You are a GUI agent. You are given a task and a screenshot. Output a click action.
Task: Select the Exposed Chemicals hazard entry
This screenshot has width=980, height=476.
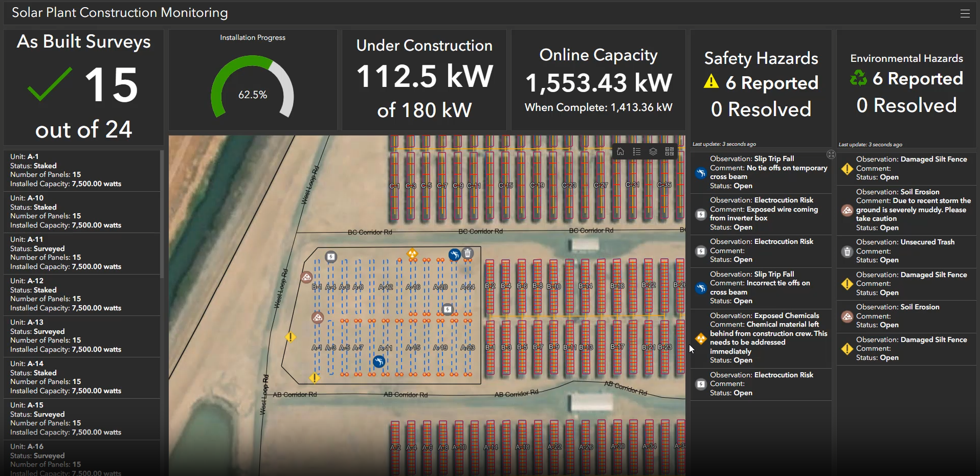[x=761, y=338]
